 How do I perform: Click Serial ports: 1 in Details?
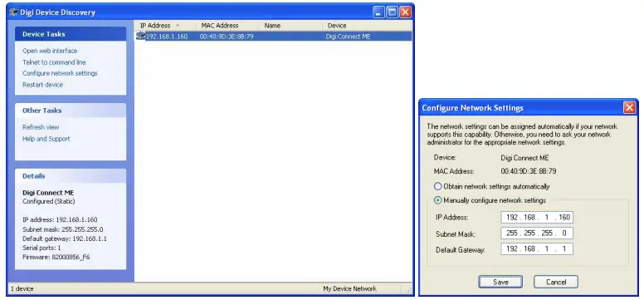[x=41, y=248]
